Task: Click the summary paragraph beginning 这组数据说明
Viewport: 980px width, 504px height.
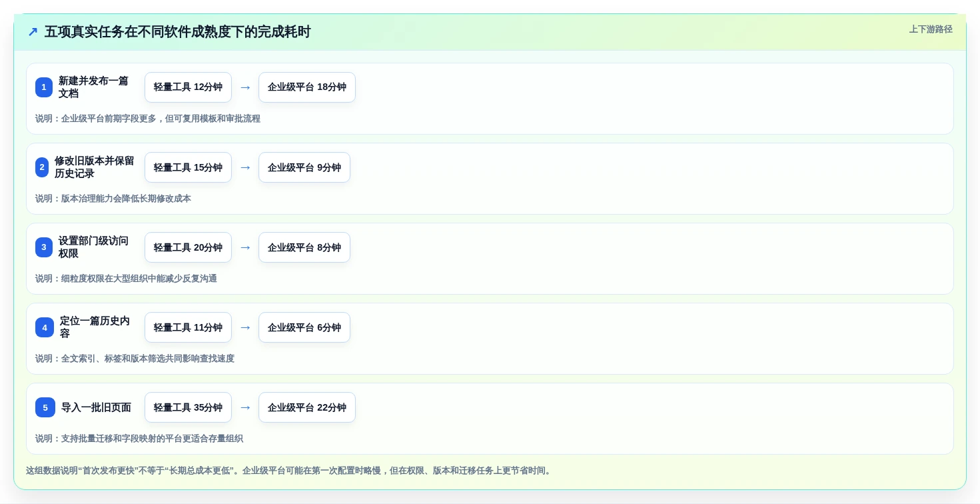Action: click(289, 471)
